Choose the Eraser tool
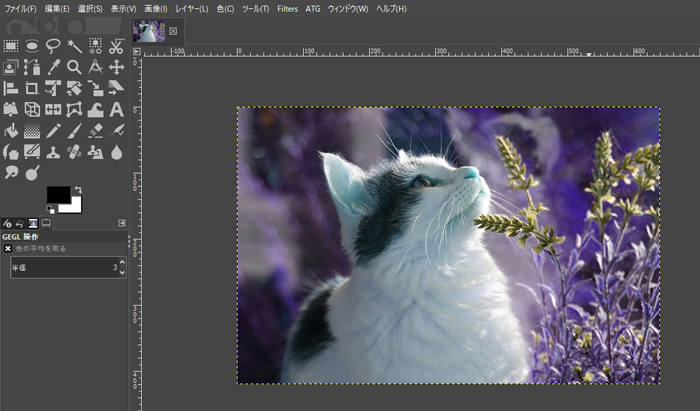The width and height of the screenshot is (700, 411). (x=96, y=131)
